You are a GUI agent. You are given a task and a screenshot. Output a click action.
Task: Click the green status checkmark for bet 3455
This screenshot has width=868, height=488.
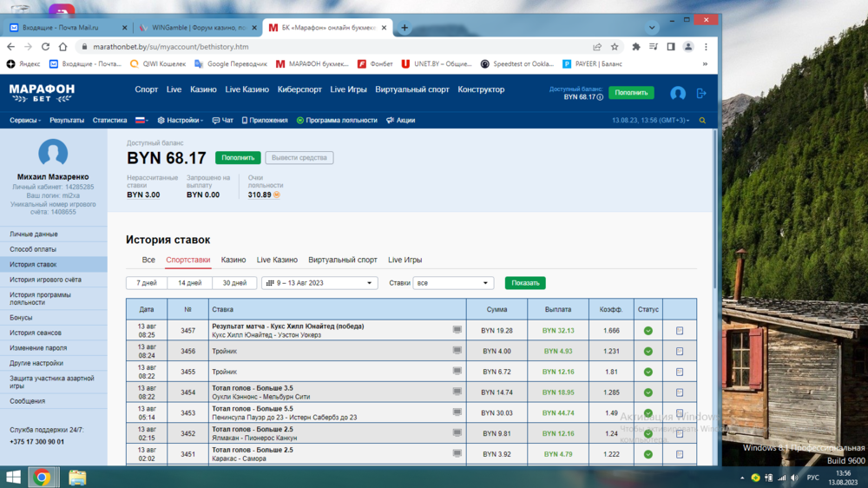pyautogui.click(x=648, y=372)
